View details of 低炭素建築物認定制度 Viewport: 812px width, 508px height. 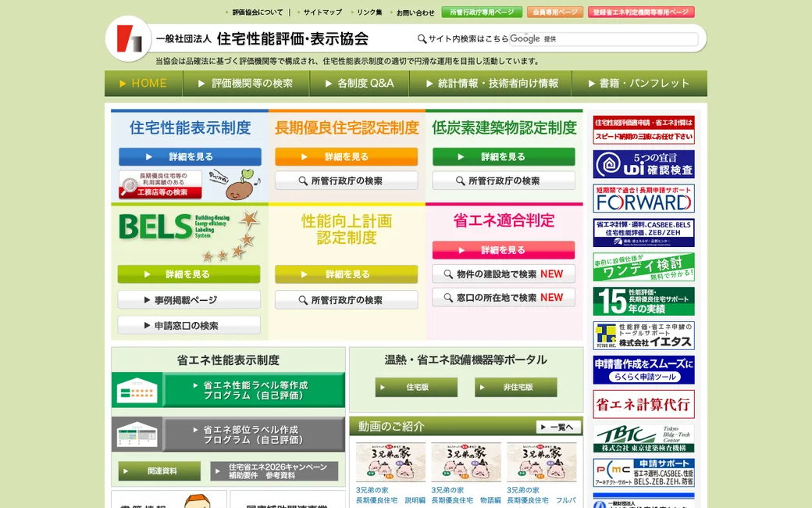(x=504, y=156)
